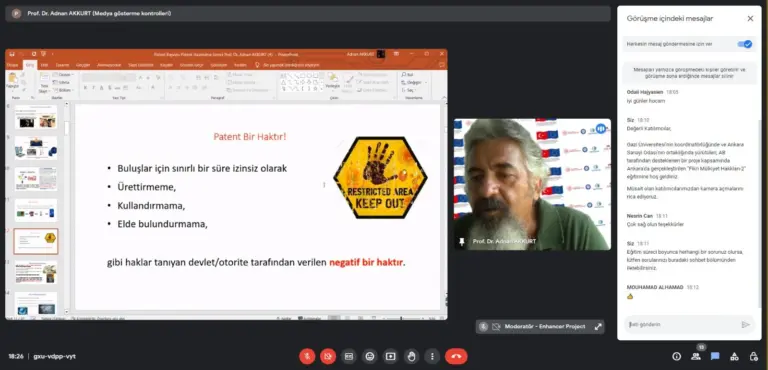
Task: Open emoji reactions button
Action: point(369,356)
